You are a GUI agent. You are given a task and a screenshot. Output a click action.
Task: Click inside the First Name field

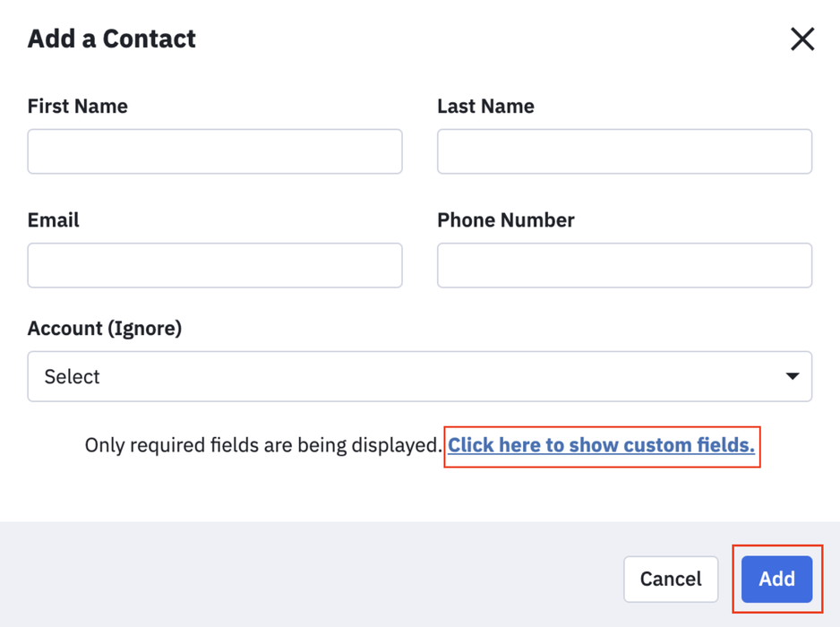point(214,151)
